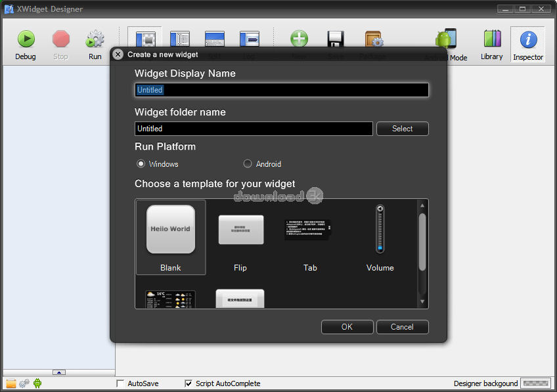This screenshot has width=557, height=392.
Task: Open the Log view toolbar icon
Action: pyautogui.click(x=250, y=39)
